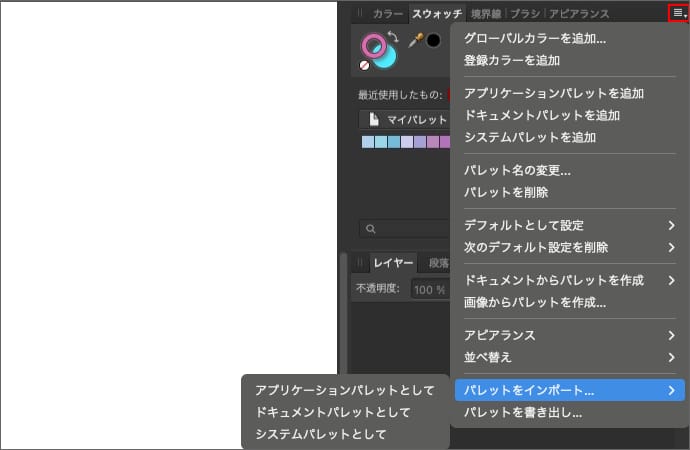Viewport: 690px width, 450px height.
Task: Pick the first light blue palette swatch
Action: pyautogui.click(x=368, y=142)
